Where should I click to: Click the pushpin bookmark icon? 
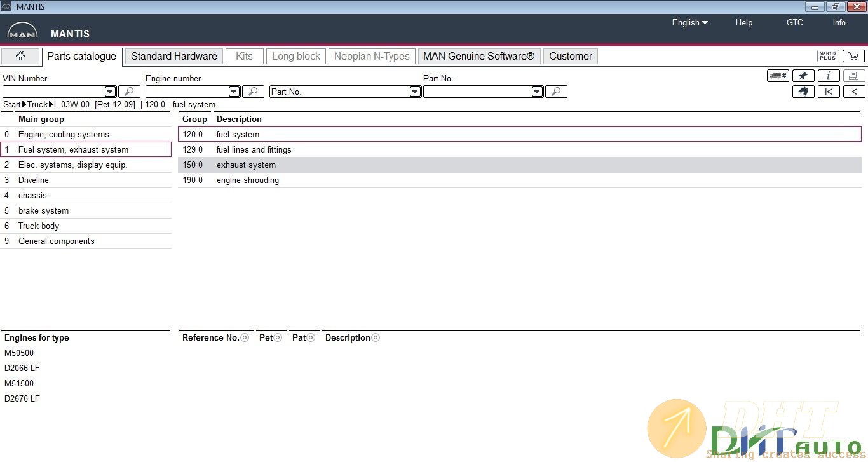(x=803, y=76)
